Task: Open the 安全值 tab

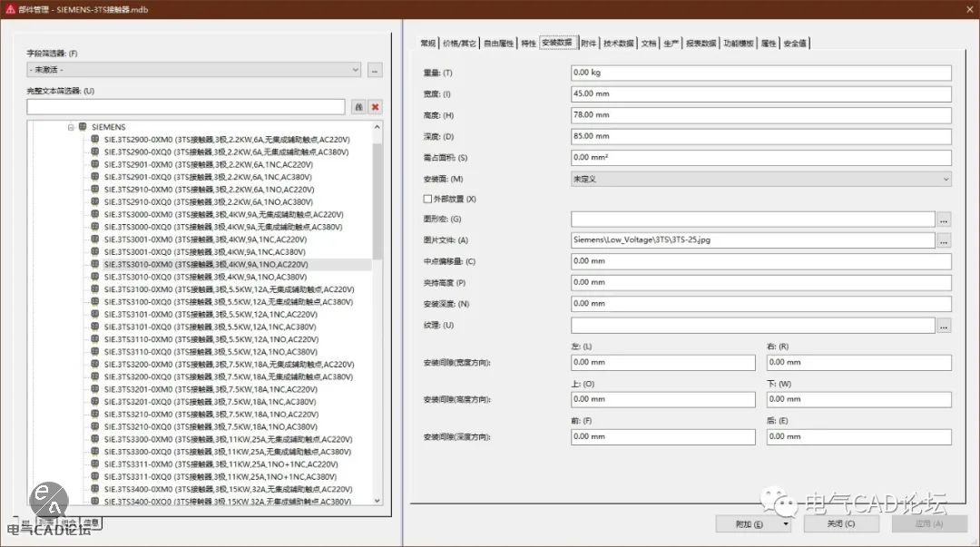Action: 796,43
